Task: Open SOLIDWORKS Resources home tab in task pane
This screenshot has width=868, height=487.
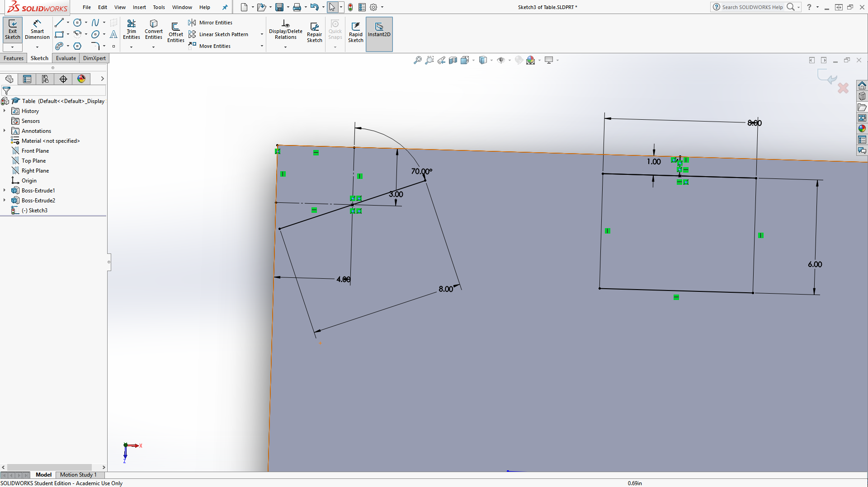Action: point(862,86)
